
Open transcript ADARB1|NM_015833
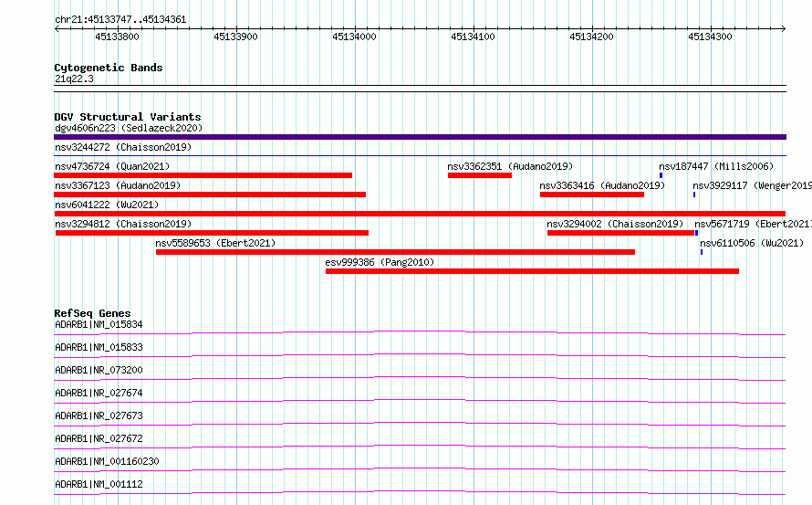point(99,347)
